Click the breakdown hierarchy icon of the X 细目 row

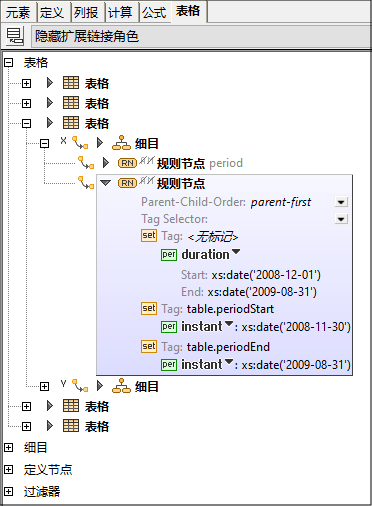121,143
